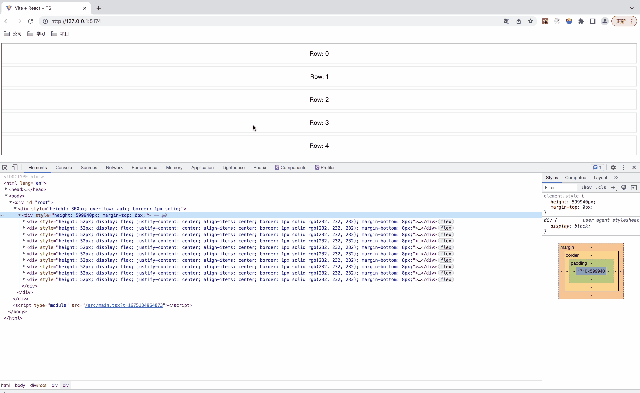
Task: Edit element.style height value
Action: [584, 202]
